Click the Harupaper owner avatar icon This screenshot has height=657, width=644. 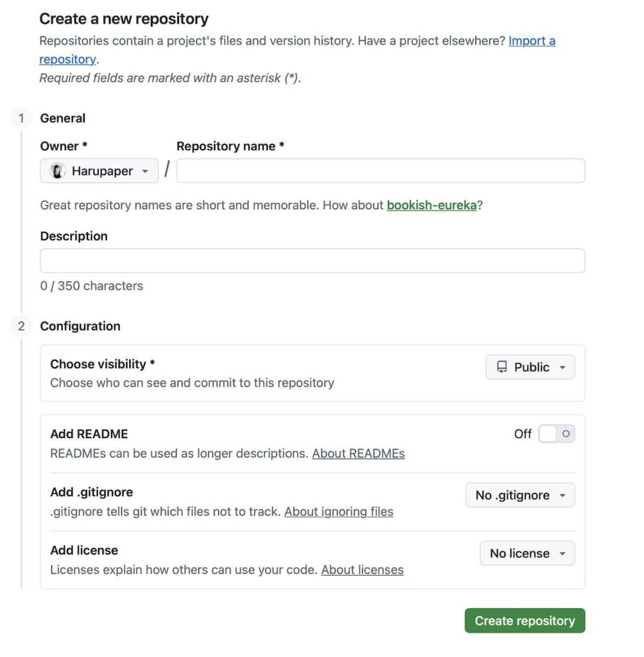point(58,171)
